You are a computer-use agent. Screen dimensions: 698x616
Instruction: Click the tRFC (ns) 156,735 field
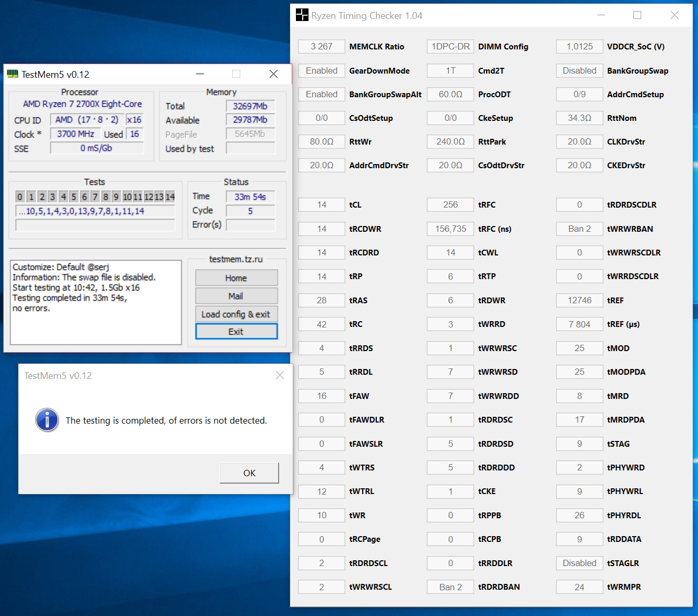(450, 229)
